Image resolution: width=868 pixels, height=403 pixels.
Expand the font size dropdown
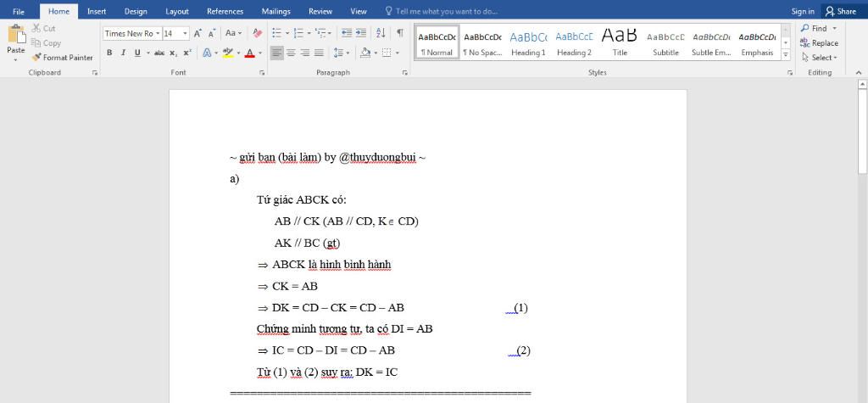(186, 33)
